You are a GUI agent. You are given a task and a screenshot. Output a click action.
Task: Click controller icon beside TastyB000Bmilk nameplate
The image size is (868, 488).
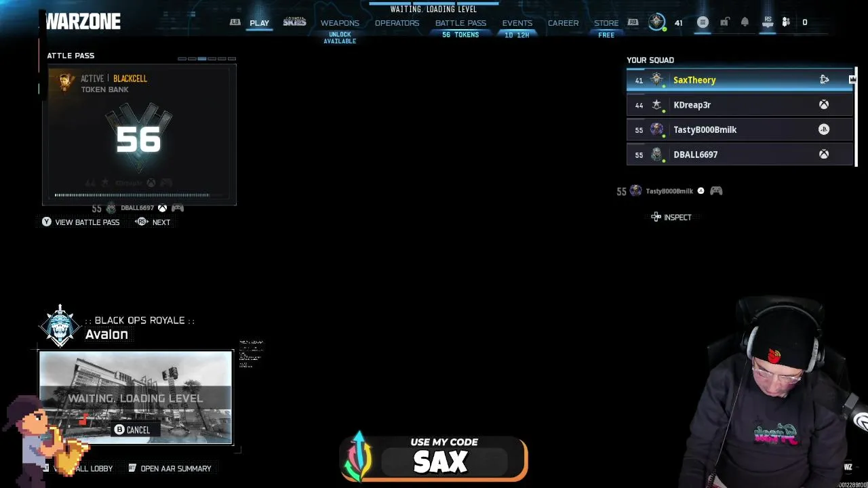pyautogui.click(x=716, y=191)
